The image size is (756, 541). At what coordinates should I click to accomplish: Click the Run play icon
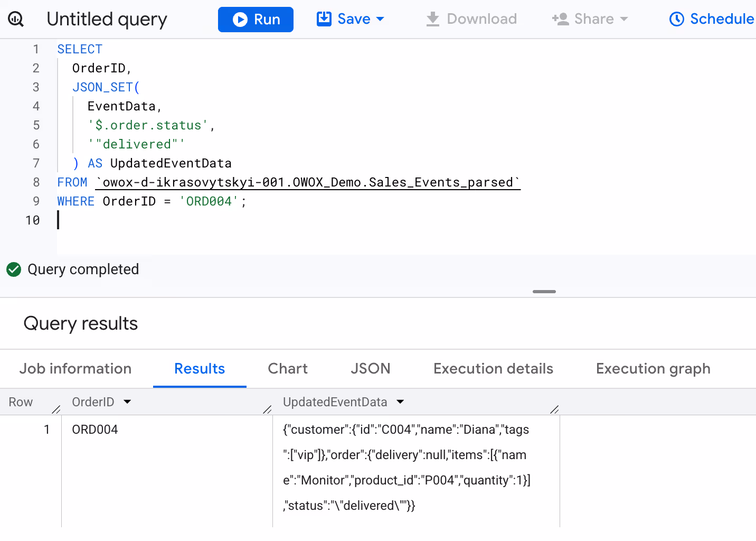click(x=240, y=20)
